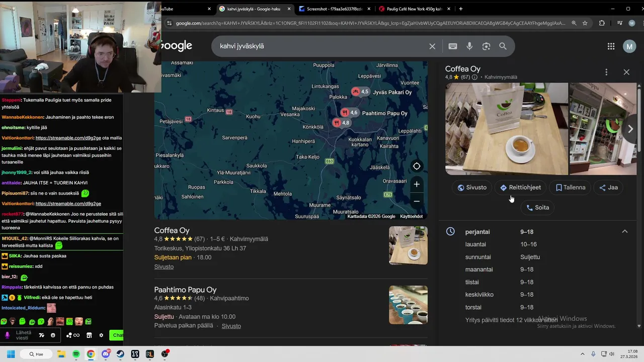The height and width of the screenshot is (362, 644).
Task: Start voice search with the microphone icon
Action: [469, 46]
